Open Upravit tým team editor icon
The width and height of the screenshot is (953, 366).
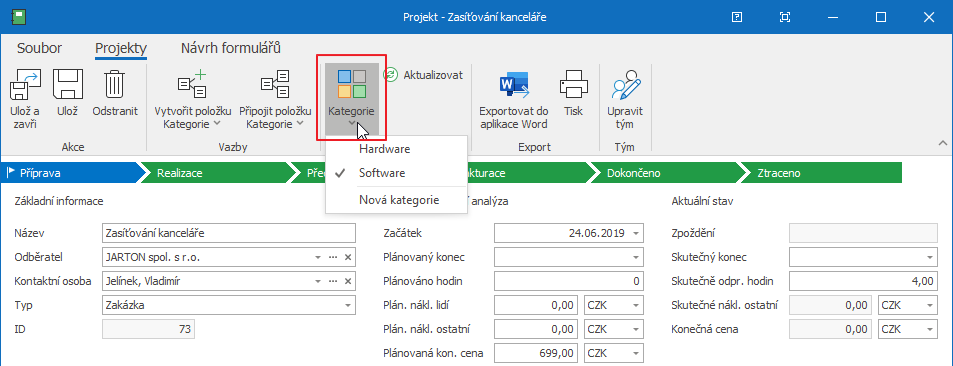626,85
